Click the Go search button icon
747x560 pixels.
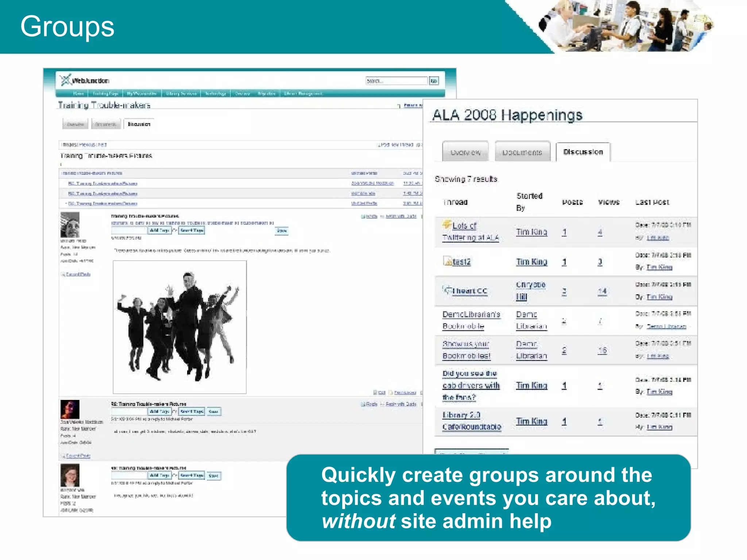pos(434,81)
